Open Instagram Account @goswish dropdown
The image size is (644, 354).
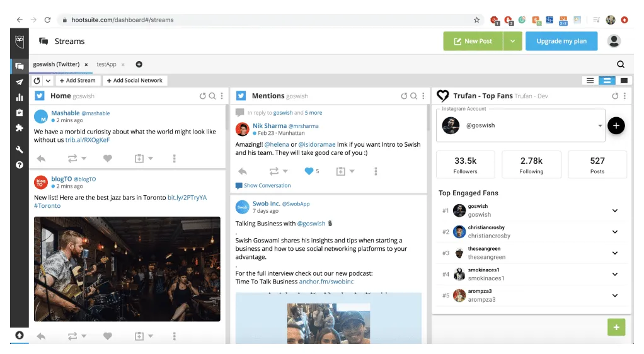520,126
